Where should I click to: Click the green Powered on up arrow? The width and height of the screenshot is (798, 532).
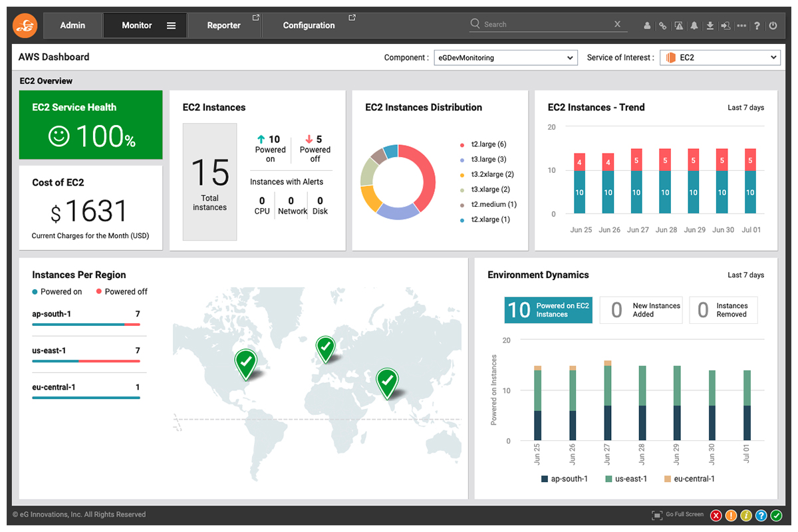click(x=261, y=139)
